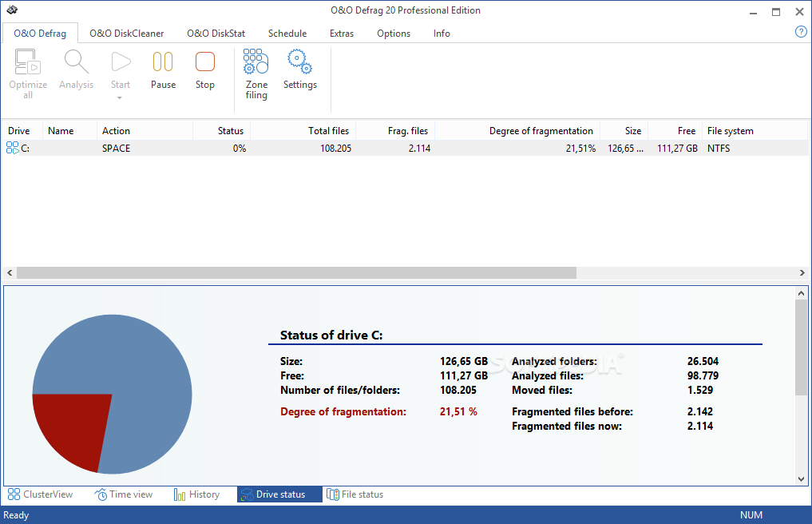
Task: Click down arrow of status panel scrollbar
Action: [x=801, y=479]
